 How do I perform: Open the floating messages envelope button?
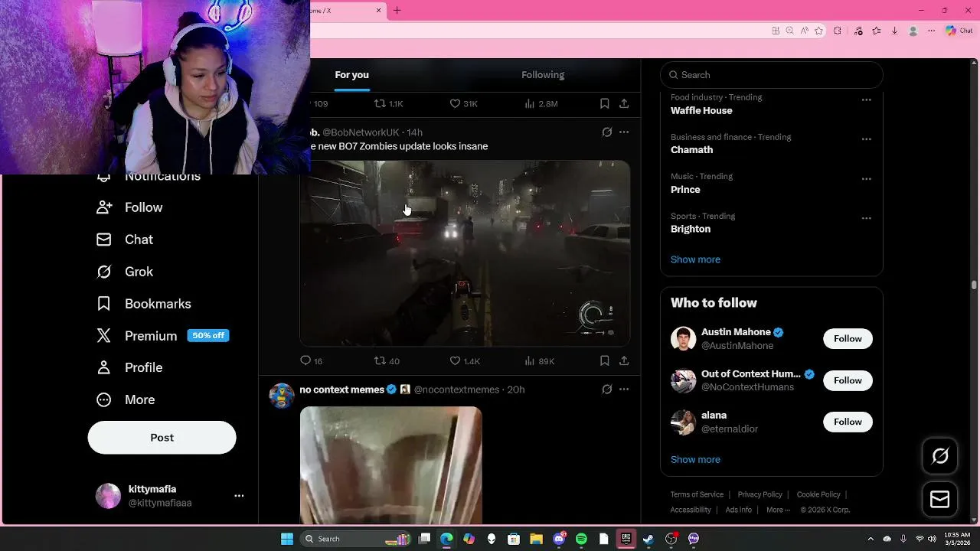pyautogui.click(x=940, y=500)
